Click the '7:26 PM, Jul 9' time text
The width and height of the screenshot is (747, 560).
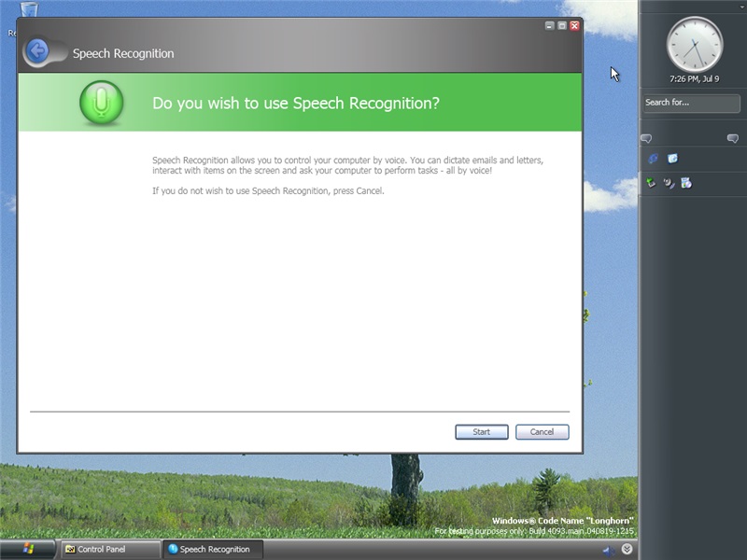[x=695, y=79]
